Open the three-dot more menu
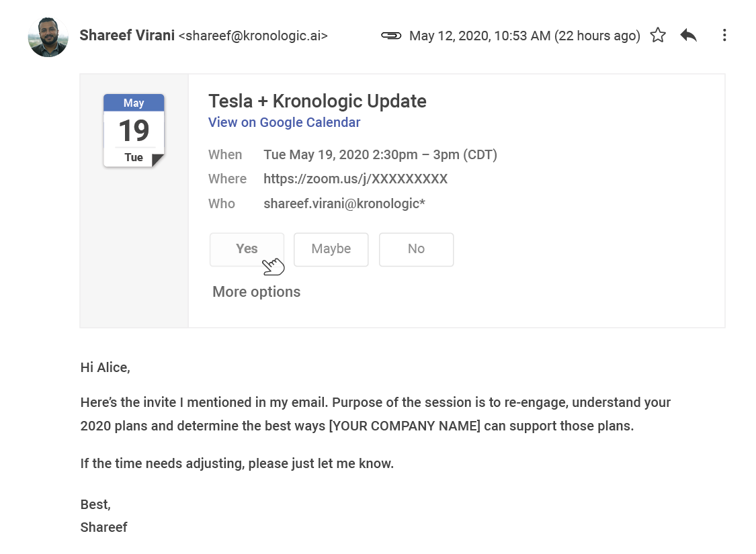756x554 pixels. 724,35
